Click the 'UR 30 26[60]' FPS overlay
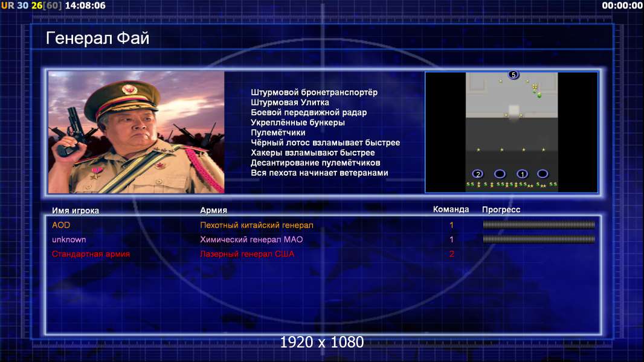This screenshot has width=644, height=362. coord(31,5)
